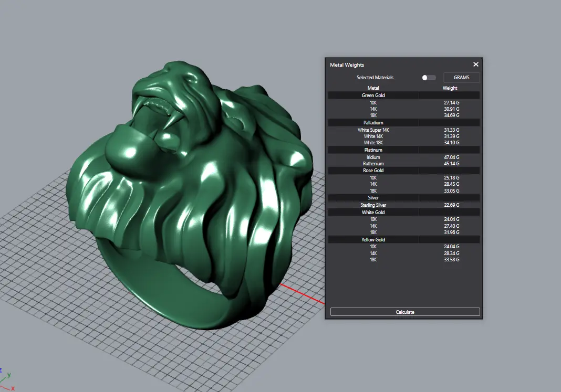Choose the Ruthenium platinum row
The width and height of the screenshot is (561, 392).
point(373,164)
